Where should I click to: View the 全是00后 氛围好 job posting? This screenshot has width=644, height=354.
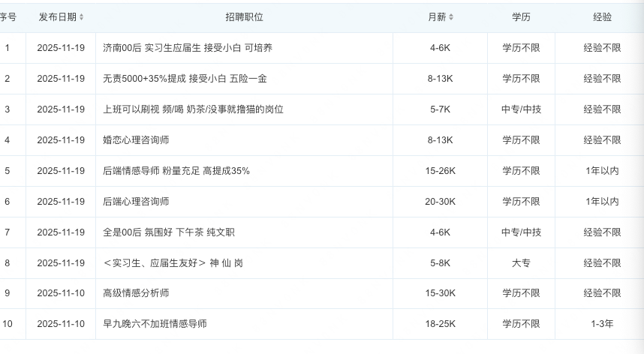coord(169,232)
